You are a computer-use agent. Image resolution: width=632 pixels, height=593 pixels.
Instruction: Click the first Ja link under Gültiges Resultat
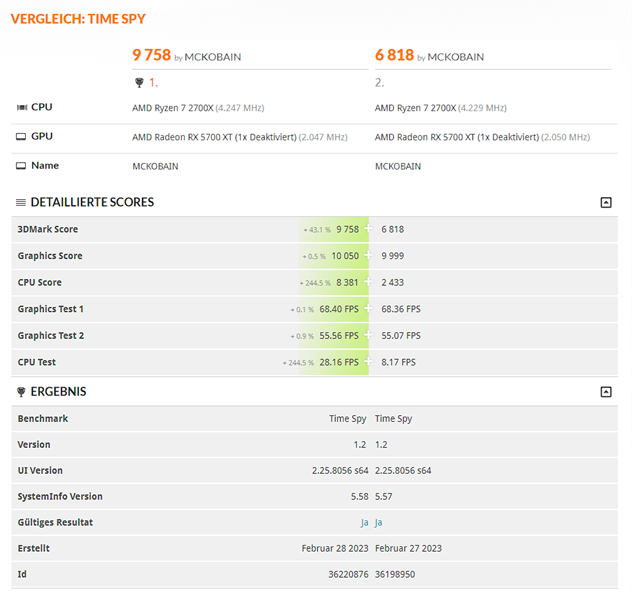[364, 522]
